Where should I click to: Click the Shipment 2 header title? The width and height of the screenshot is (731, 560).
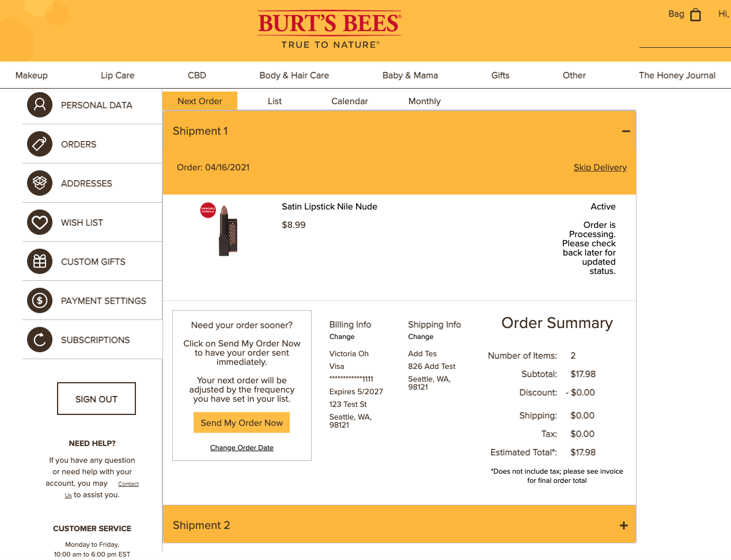pos(202,525)
